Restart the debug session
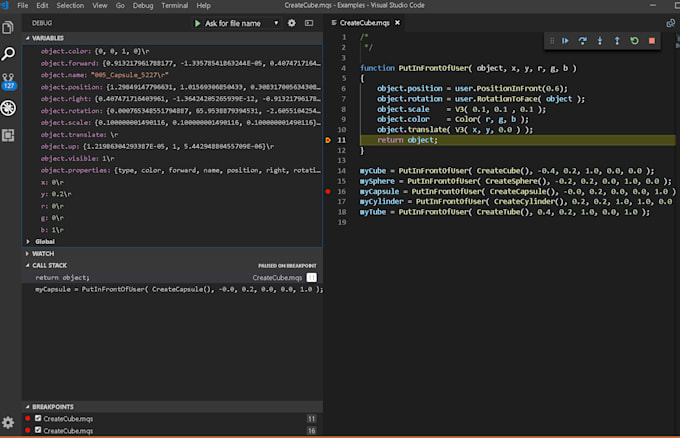The width and height of the screenshot is (680, 438). coord(634,41)
